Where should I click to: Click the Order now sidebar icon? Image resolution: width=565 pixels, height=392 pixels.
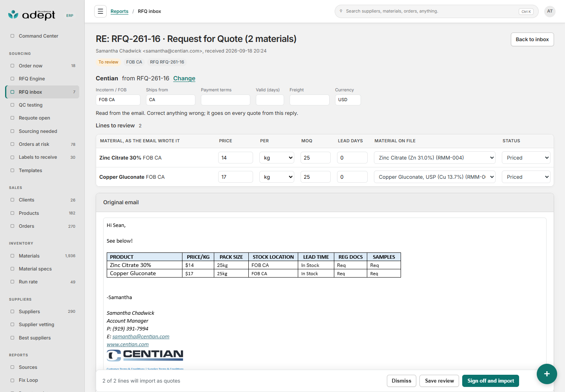pos(12,66)
